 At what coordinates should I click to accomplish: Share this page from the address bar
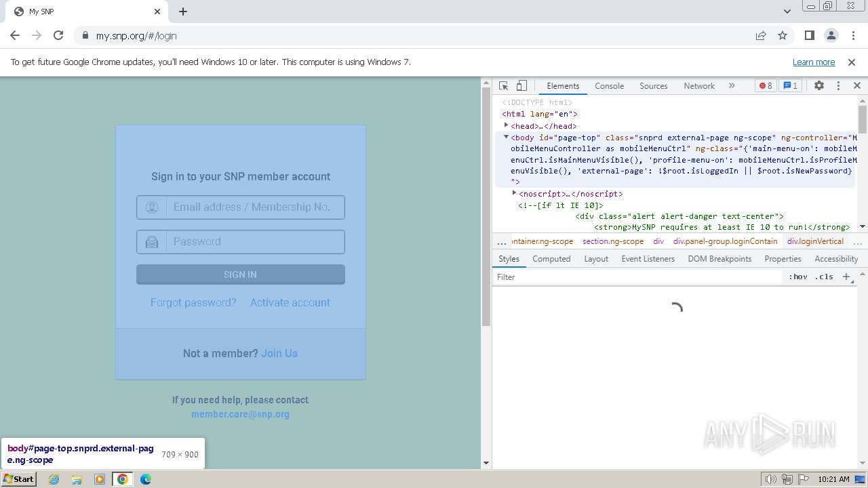click(761, 36)
